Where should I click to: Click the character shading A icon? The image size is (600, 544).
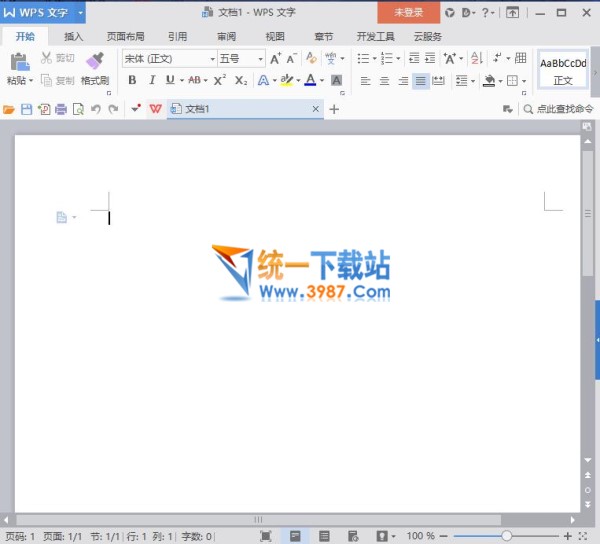336,80
